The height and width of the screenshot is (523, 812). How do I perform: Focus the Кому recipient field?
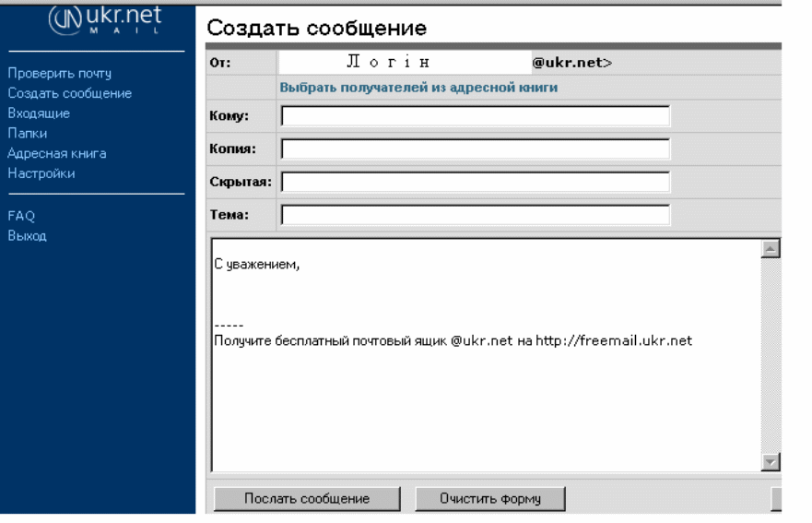pyautogui.click(x=476, y=116)
